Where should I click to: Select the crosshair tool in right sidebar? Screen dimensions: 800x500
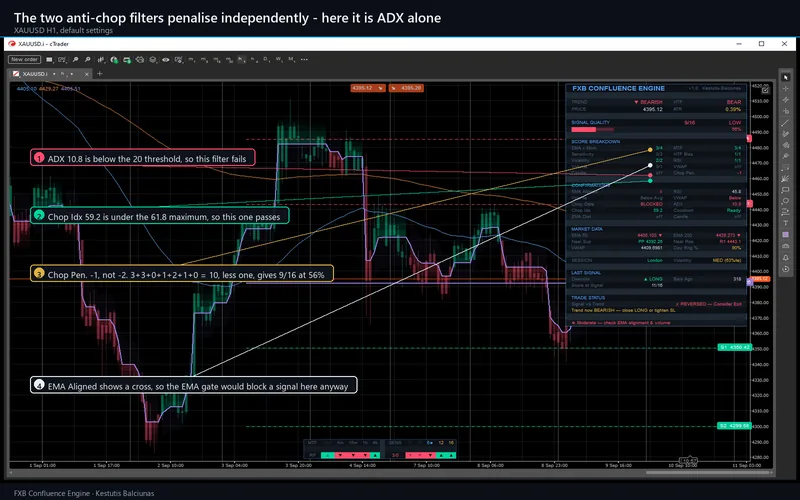click(785, 88)
